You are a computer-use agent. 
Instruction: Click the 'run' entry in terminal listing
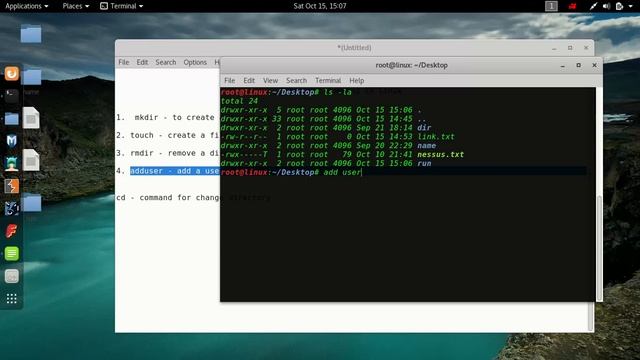(424, 163)
